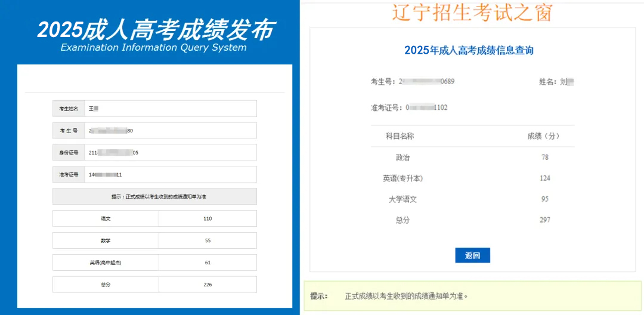Select the 语文 score value 110
The image size is (644, 315).
[208, 218]
